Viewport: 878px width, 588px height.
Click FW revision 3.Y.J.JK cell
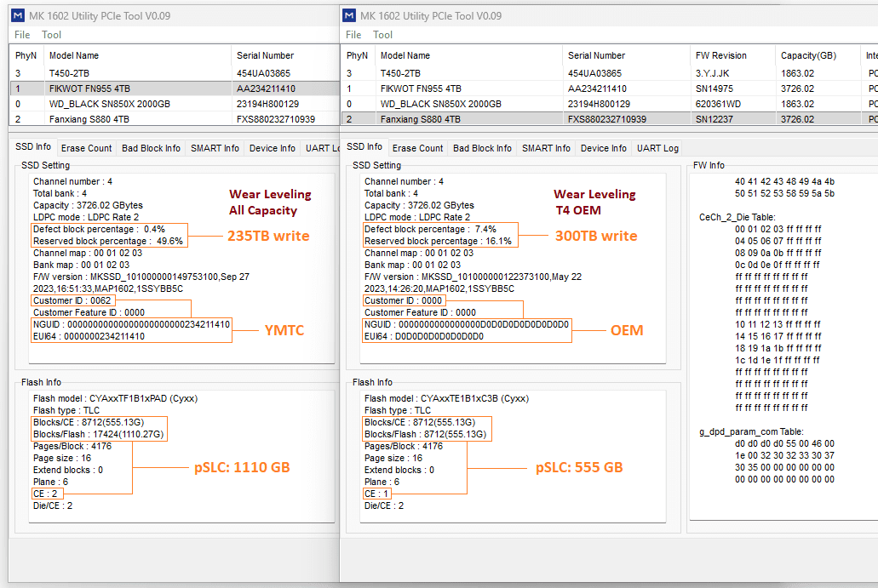712,73
